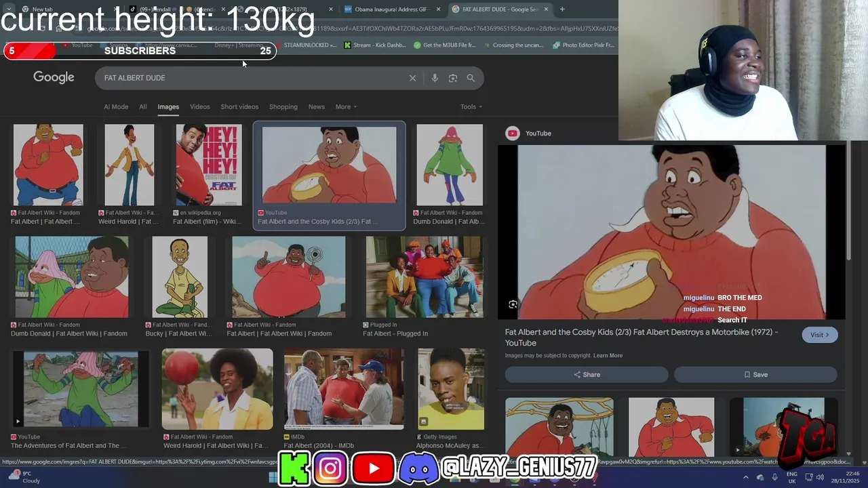Screen dimensions: 868x488
Task: Open Weird Harold spinning basketball thumbnail
Action: pyautogui.click(x=217, y=389)
